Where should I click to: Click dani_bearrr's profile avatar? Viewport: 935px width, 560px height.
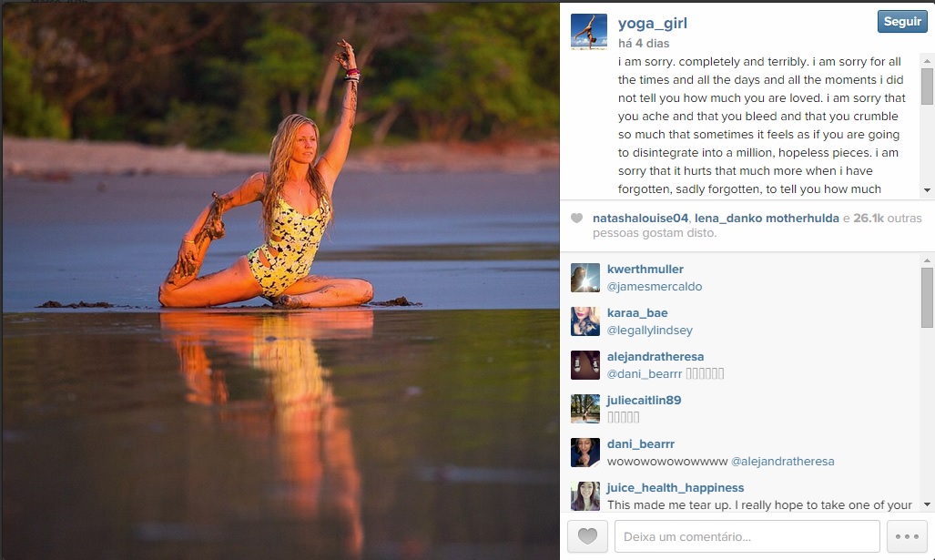(585, 453)
